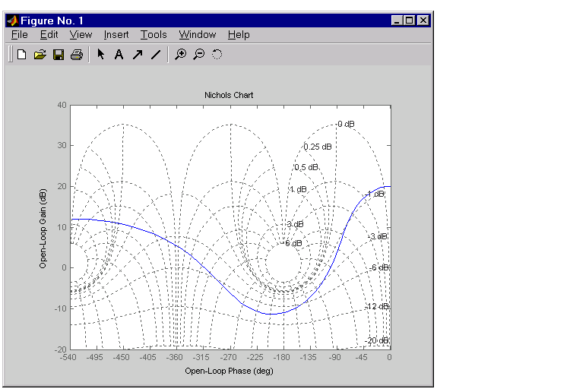The height and width of the screenshot is (392, 570).
Task: Select the Insert Arrow tool
Action: click(x=138, y=55)
